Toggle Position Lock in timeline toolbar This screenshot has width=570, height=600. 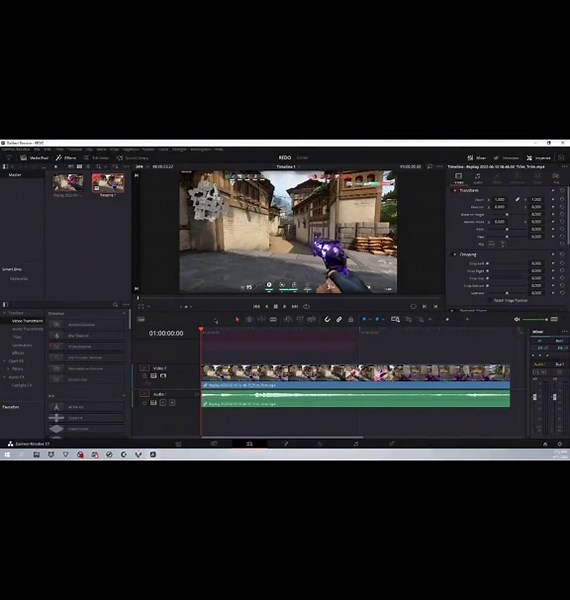(351, 319)
